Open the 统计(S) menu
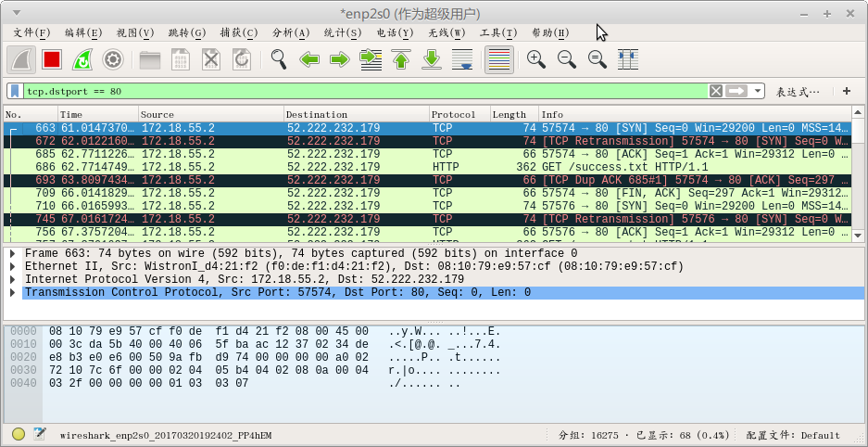Image resolution: width=868 pixels, height=447 pixels. 343,32
